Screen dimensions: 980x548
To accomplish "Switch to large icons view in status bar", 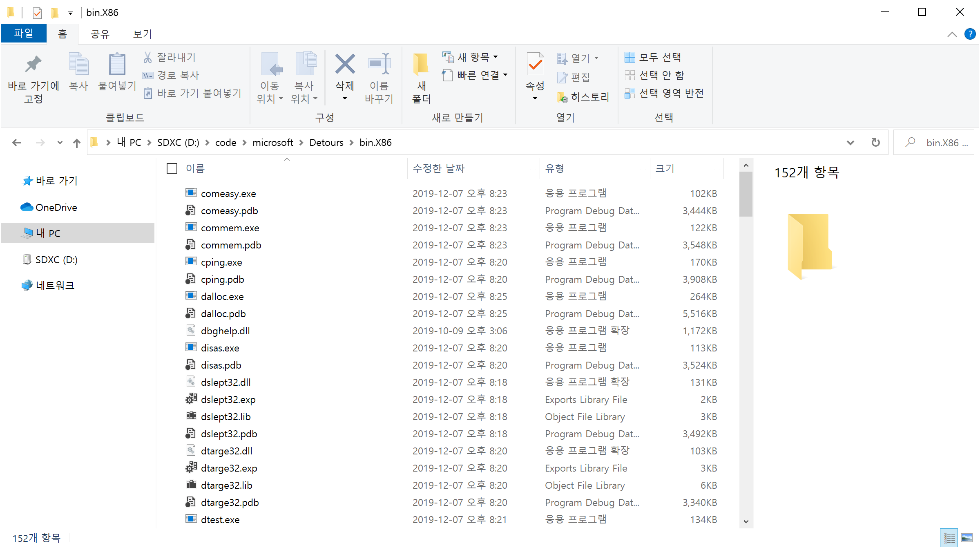I will [967, 537].
